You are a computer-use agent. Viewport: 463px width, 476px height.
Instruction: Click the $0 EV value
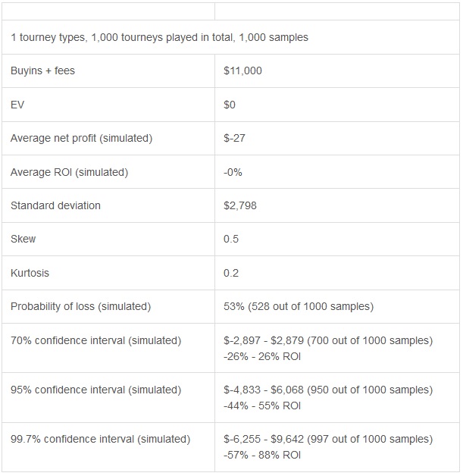pyautogui.click(x=230, y=105)
